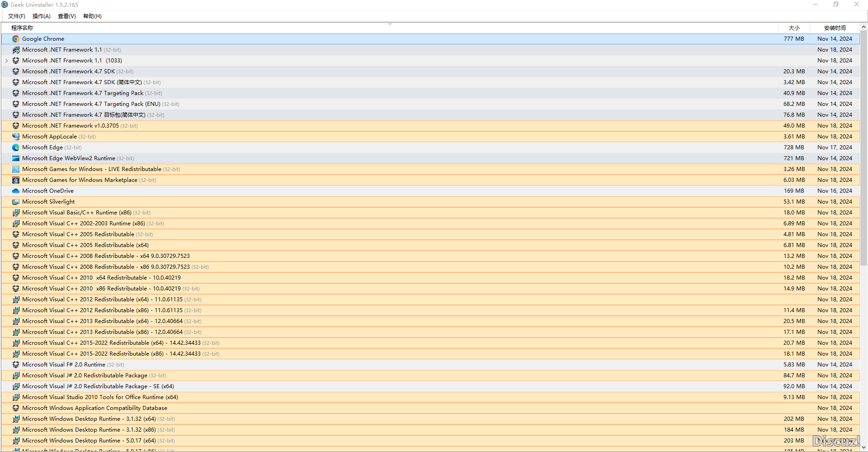This screenshot has height=452, width=868.
Task: Click the Geek Uninstaller title bar icon
Action: [x=5, y=4]
